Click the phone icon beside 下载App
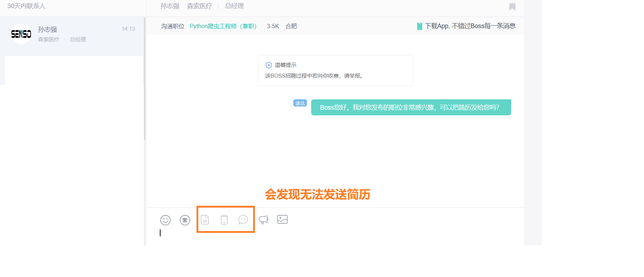 pos(420,26)
